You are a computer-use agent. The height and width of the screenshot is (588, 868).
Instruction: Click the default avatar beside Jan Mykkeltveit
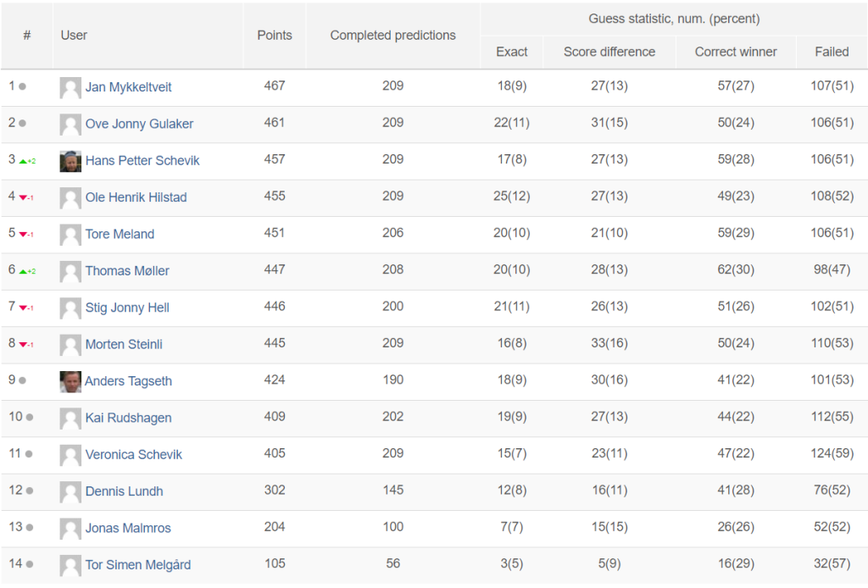click(70, 87)
